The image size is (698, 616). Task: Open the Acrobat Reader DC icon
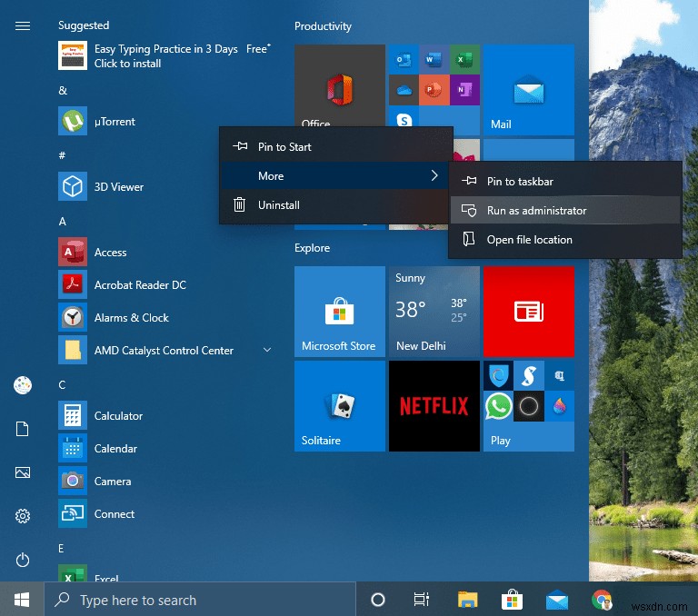(73, 284)
